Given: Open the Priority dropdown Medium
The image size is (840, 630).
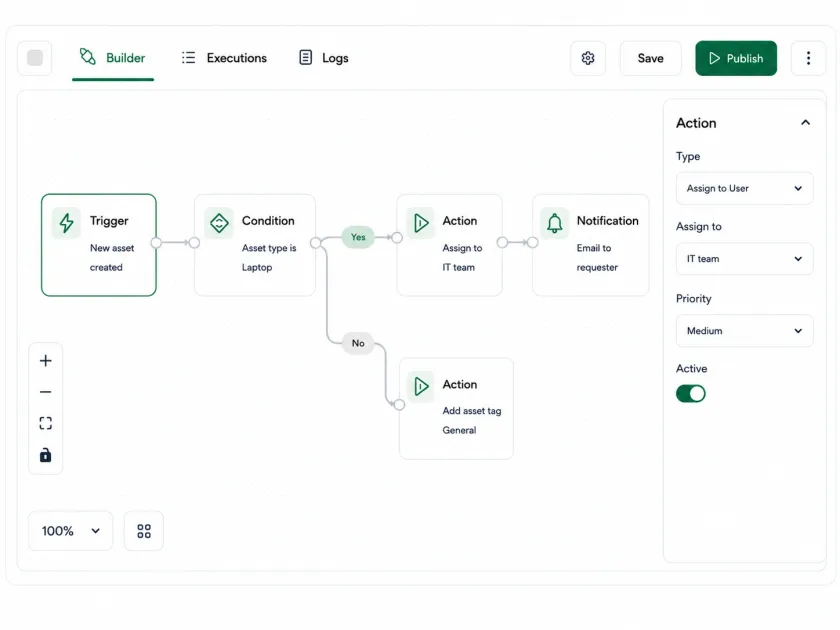Looking at the screenshot, I should click(x=744, y=331).
